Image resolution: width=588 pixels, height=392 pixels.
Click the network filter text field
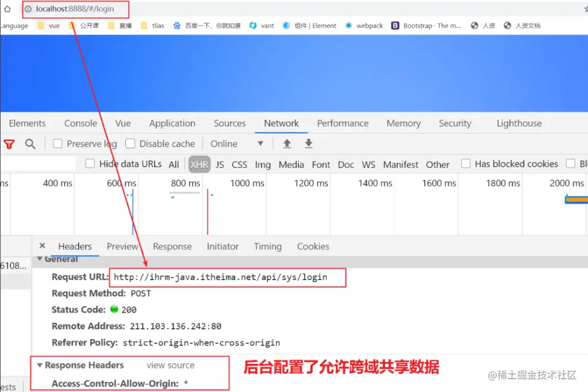[38, 164]
